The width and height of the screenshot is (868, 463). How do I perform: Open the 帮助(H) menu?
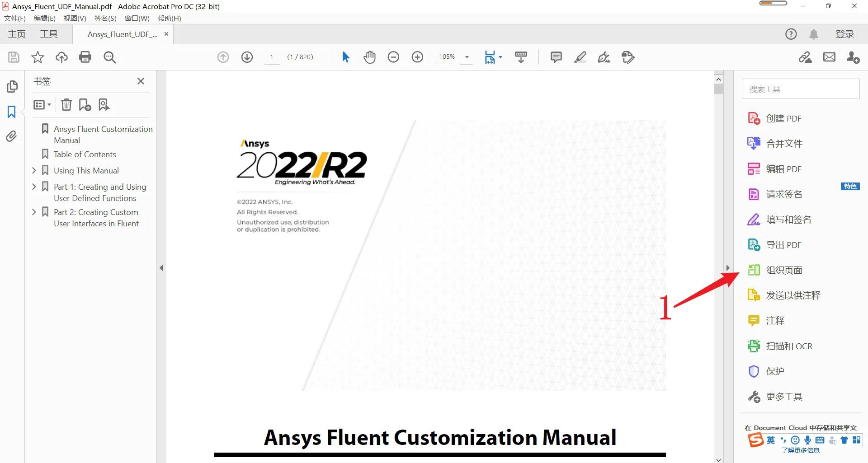click(169, 18)
